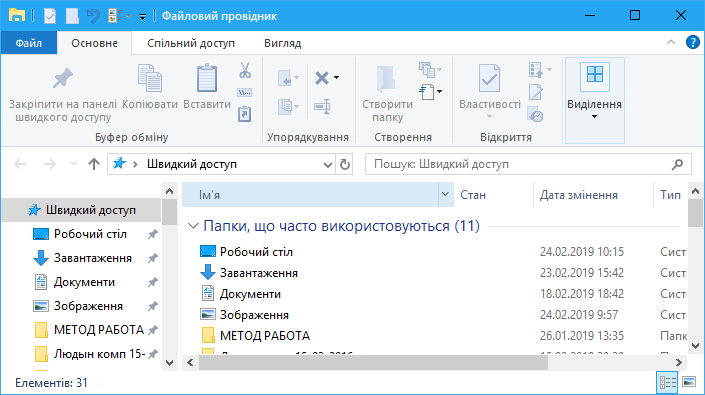The height and width of the screenshot is (395, 705).
Task: Click the Move to icon
Action: point(285,78)
